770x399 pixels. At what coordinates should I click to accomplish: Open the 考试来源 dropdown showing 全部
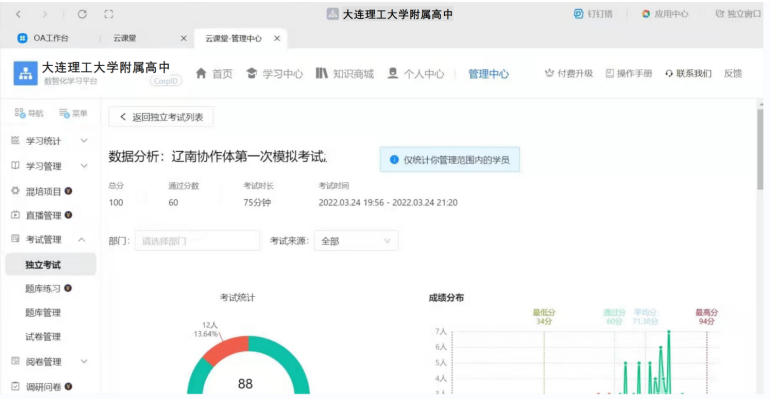pos(356,241)
